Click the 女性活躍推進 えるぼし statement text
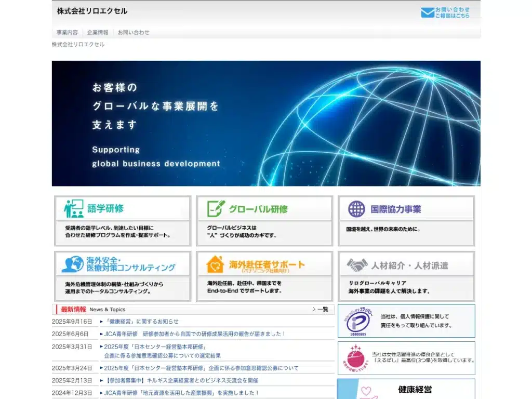 pos(423,357)
